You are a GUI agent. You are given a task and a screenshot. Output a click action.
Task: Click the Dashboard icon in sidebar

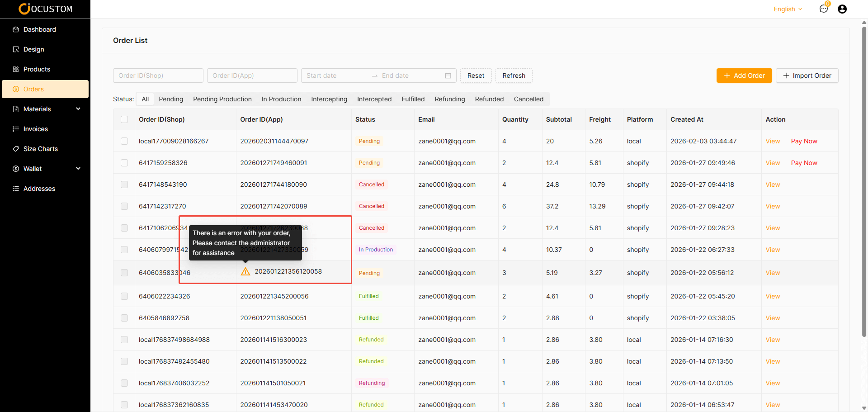pyautogui.click(x=16, y=29)
